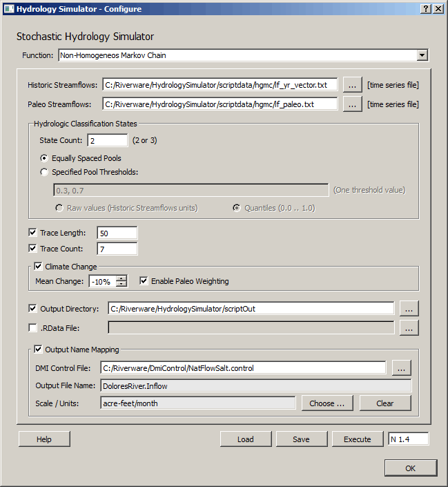Click the Output File Name field DoloresRiver.Inflow
Viewport: 448px width, 487px height.
pyautogui.click(x=256, y=385)
